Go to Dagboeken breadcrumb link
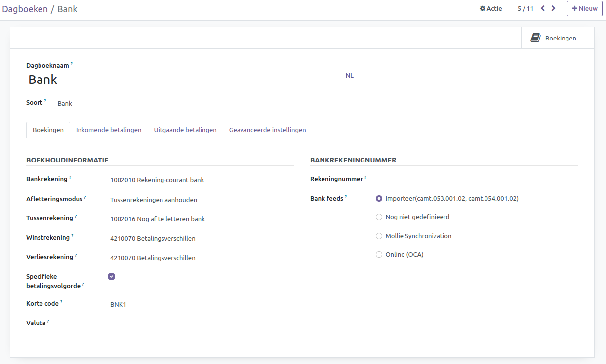Viewport: 606px width, 364px height. (25, 9)
